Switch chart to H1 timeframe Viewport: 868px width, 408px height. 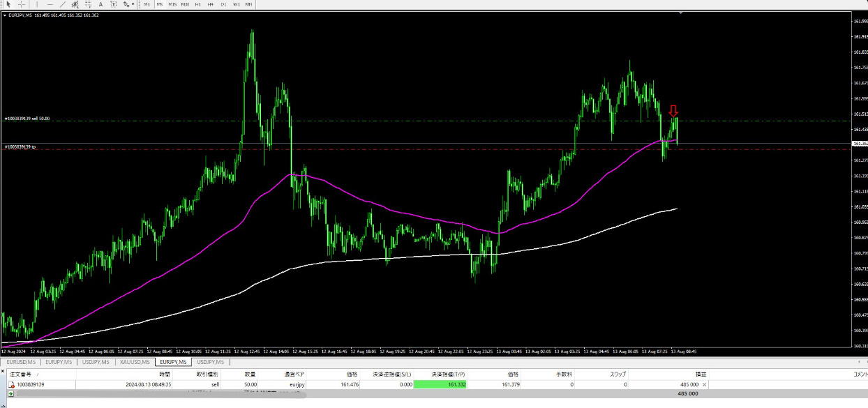coord(197,4)
